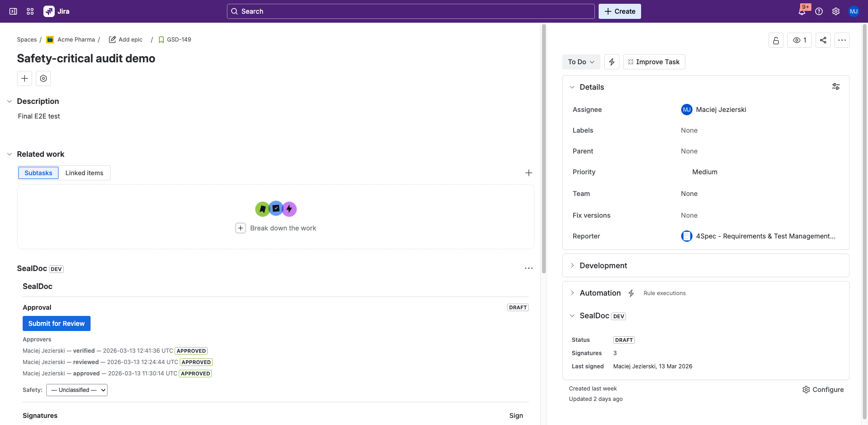868x425 pixels.
Task: Select the Subtasks tab under Related work
Action: (38, 172)
